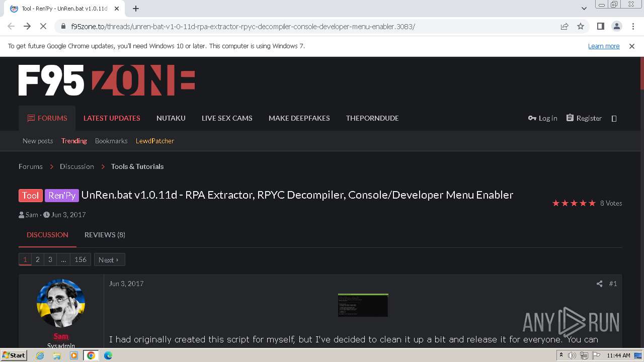Go to page 156 of thread
This screenshot has height=362, width=644.
[x=80, y=259]
